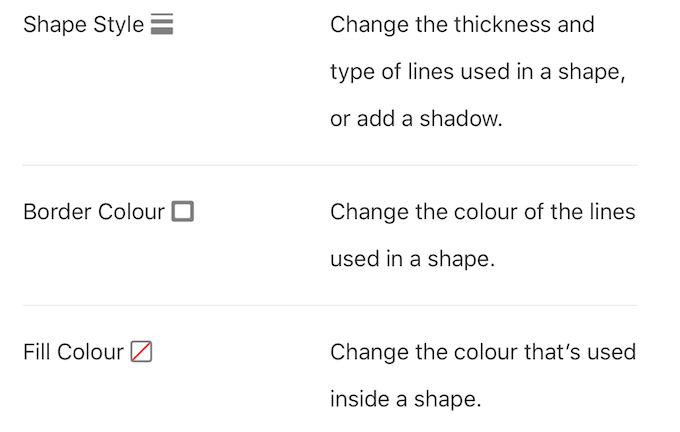Click the line "Change the colour that's used"
The width and height of the screenshot is (680, 432).
[x=482, y=352]
